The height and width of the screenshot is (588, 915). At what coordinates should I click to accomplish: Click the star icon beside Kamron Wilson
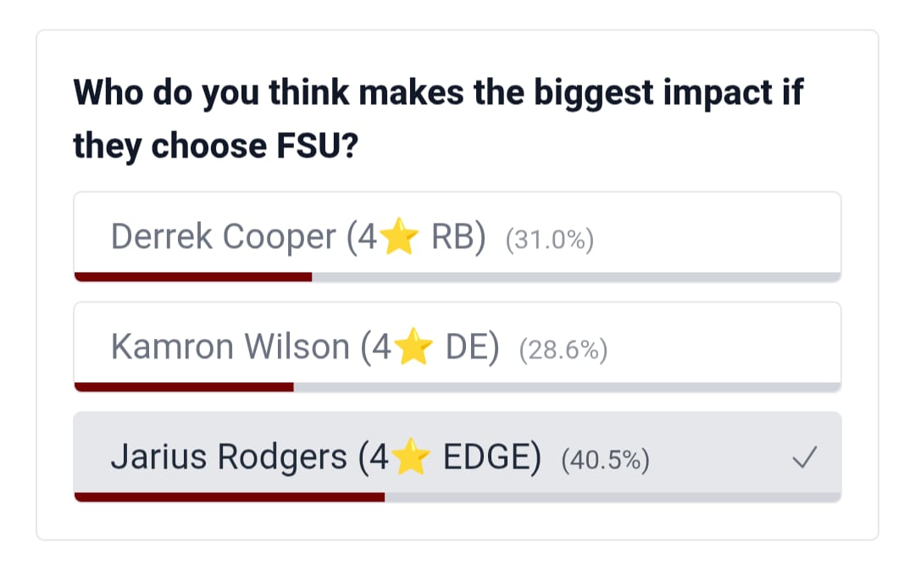(x=413, y=347)
